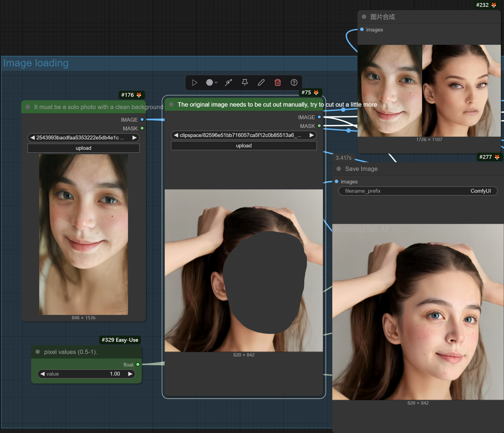Collapse the pixel values (0.5-1) node
This screenshot has width=504, height=433.
click(38, 352)
